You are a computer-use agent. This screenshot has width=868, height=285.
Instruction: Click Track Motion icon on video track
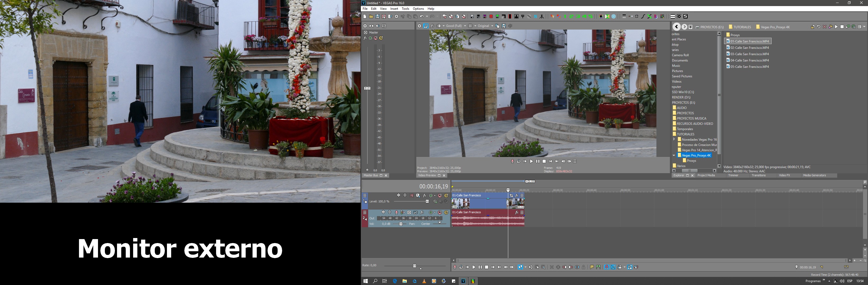pyautogui.click(x=418, y=196)
